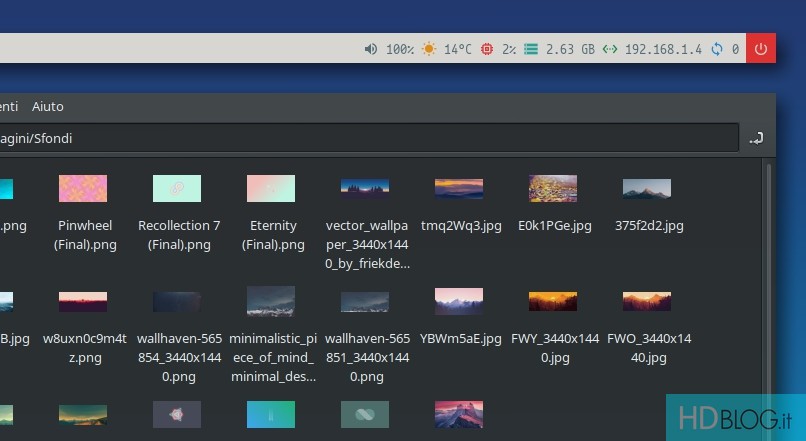Click the sun weather icon
Image resolution: width=806 pixels, height=441 pixels.
429,49
